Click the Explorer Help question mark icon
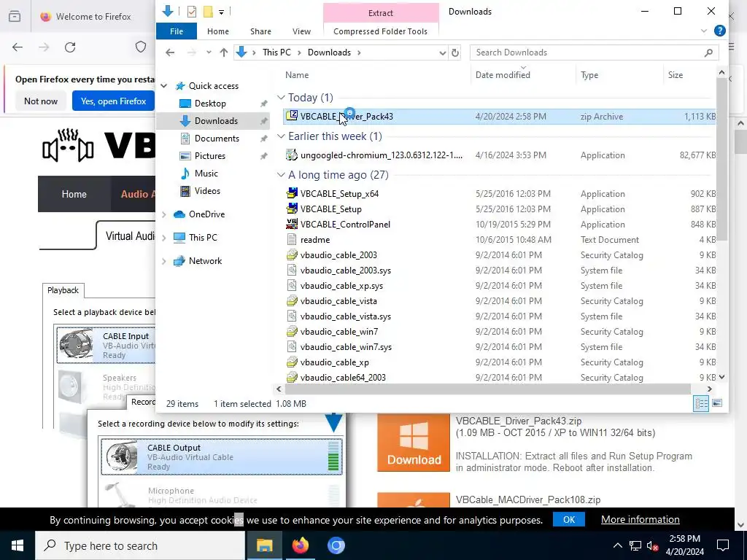This screenshot has width=747, height=560. (x=719, y=31)
